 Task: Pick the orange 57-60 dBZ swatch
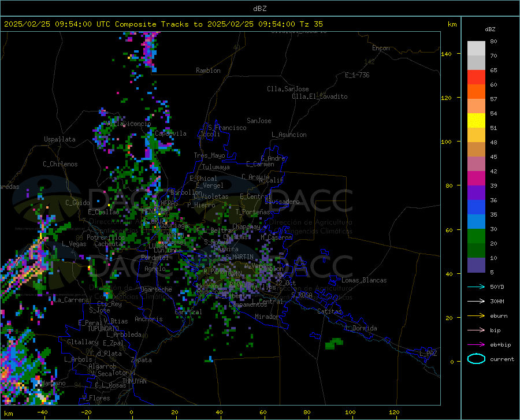[x=476, y=92]
